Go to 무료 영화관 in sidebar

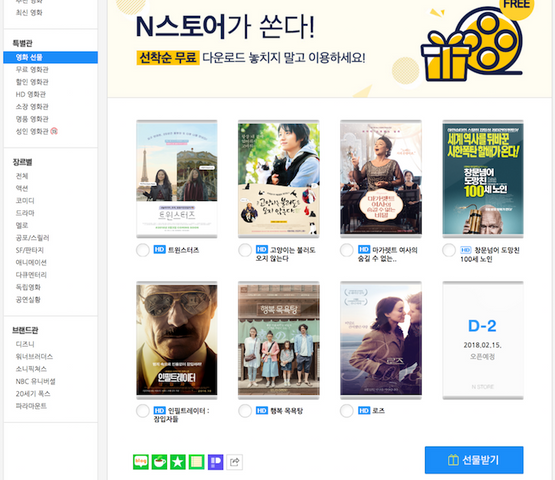pos(32,70)
